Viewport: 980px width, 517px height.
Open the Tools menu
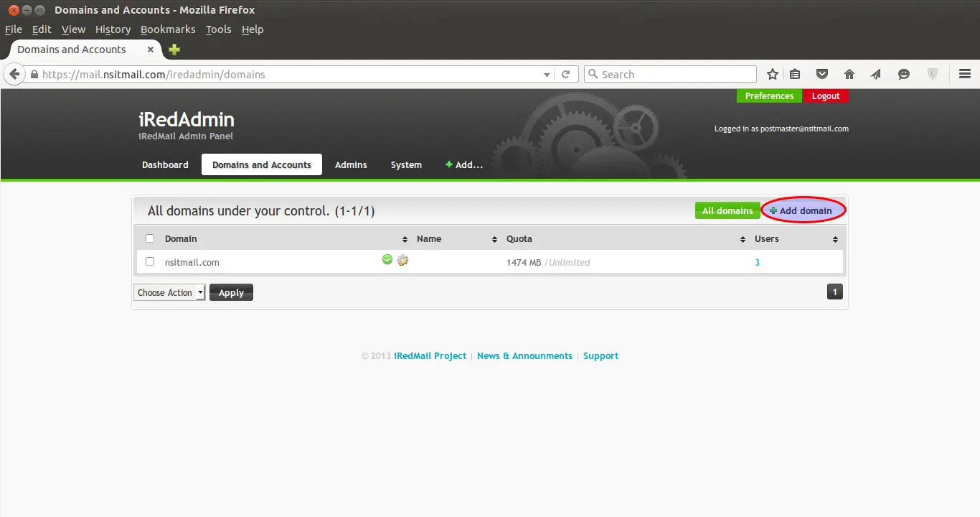(x=218, y=29)
